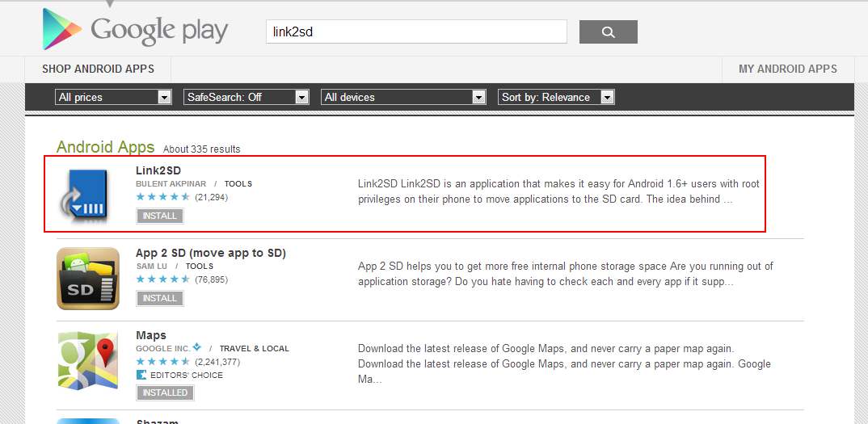Viewport: 868px width, 424px height.
Task: Click the App 2 SD description text
Action: point(565,274)
